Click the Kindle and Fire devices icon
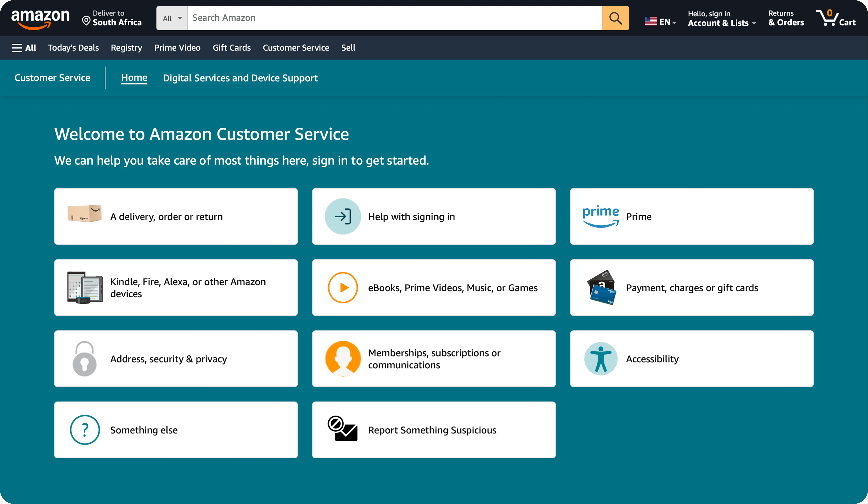Screen dimensions: 868x504 85,288
